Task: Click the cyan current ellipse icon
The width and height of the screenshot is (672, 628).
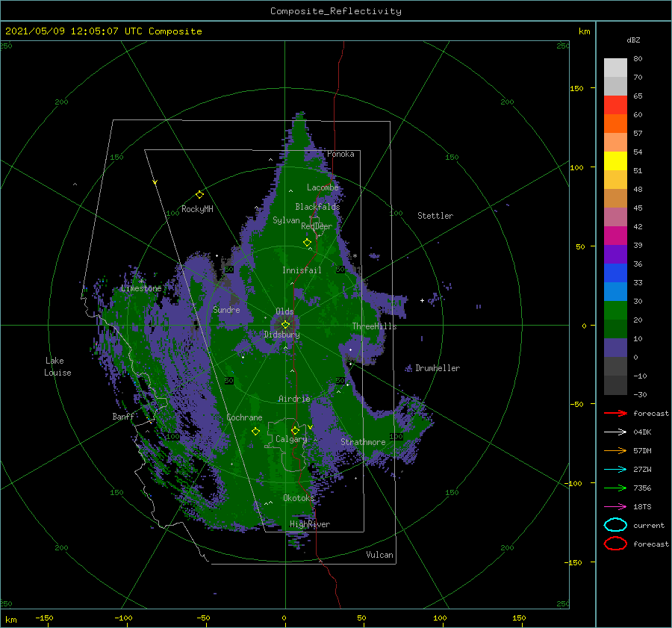Action: click(x=615, y=525)
